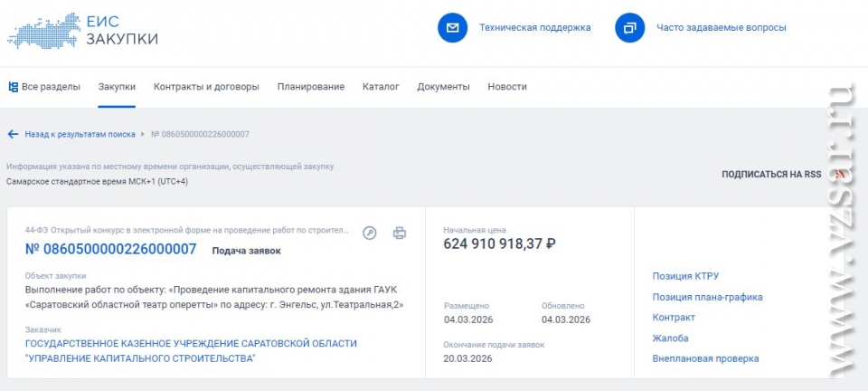The image size is (868, 391).
Task: Open the customer organization link
Action: coord(191,351)
